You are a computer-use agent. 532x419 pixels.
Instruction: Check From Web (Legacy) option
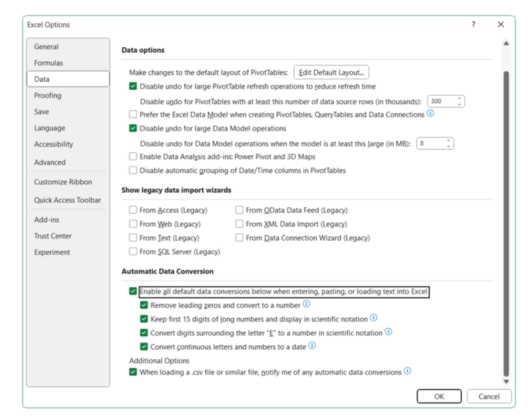(133, 224)
